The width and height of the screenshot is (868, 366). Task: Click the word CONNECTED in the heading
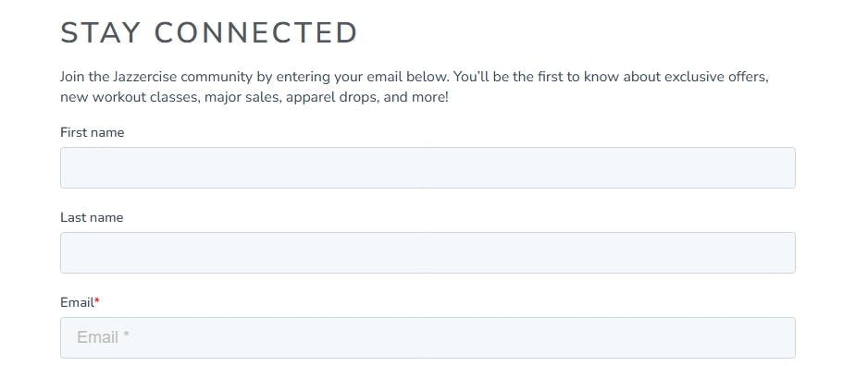point(255,33)
